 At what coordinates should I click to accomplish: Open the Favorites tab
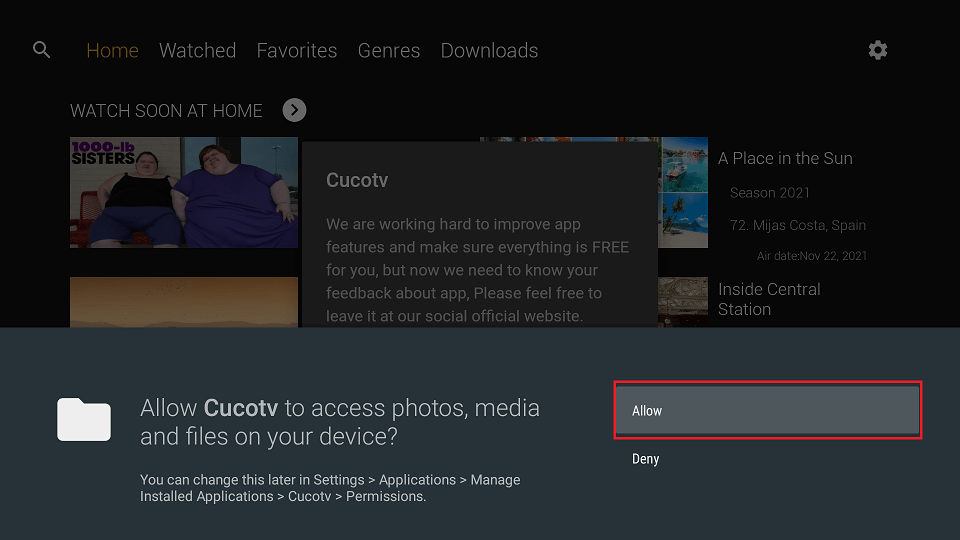coord(297,50)
